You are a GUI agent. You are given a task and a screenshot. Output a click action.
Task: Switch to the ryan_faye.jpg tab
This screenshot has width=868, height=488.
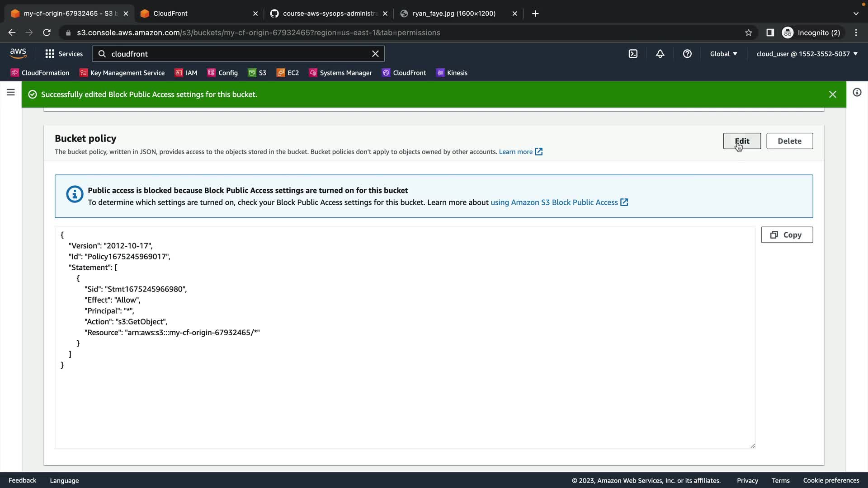pos(453,14)
